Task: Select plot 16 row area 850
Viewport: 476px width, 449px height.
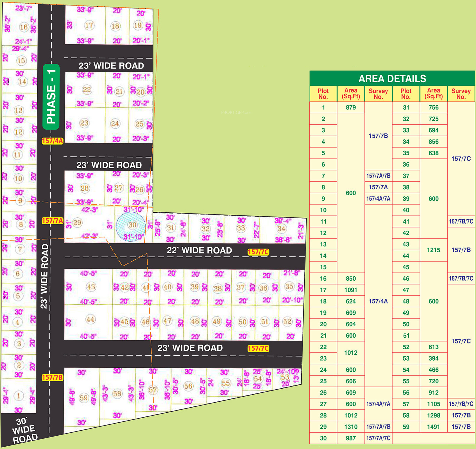Action: [x=351, y=278]
